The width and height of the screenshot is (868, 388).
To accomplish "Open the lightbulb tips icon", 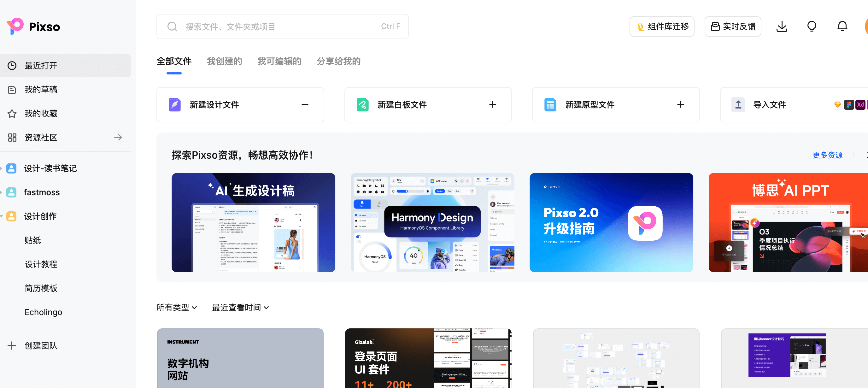I will (812, 26).
